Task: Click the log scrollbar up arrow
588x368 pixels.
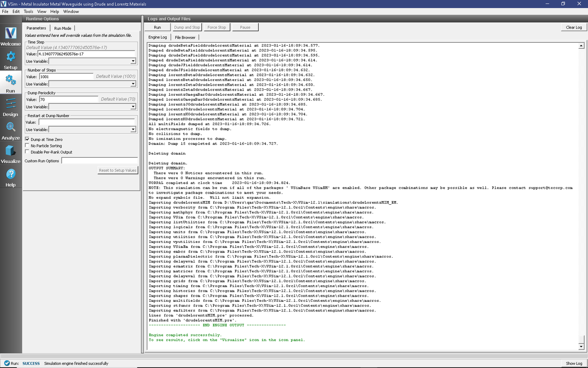Action: point(581,46)
